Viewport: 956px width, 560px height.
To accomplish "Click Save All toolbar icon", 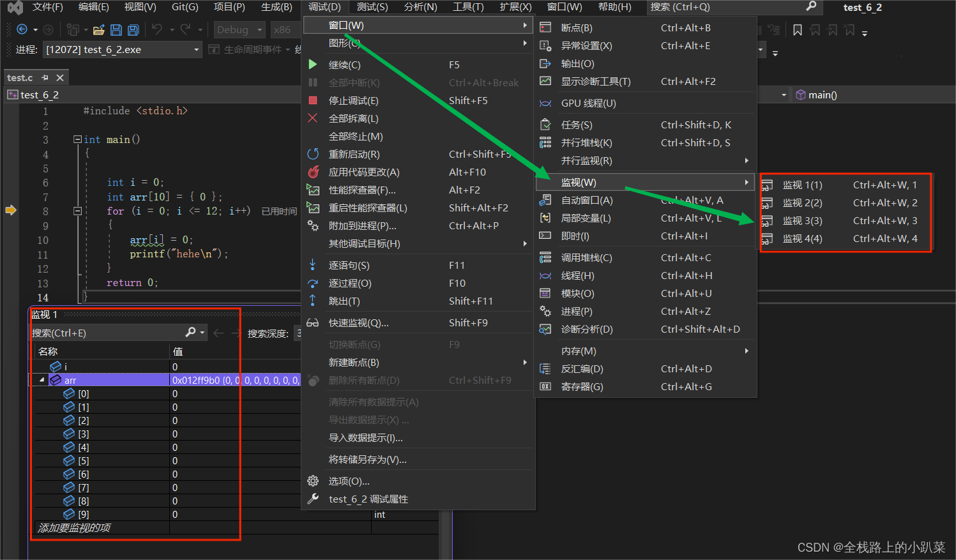I will click(133, 29).
